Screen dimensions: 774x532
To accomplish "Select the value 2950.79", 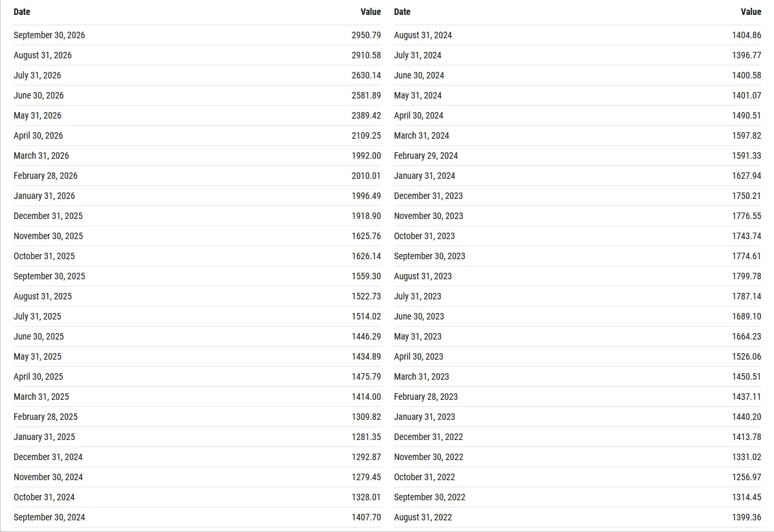I will click(366, 35).
